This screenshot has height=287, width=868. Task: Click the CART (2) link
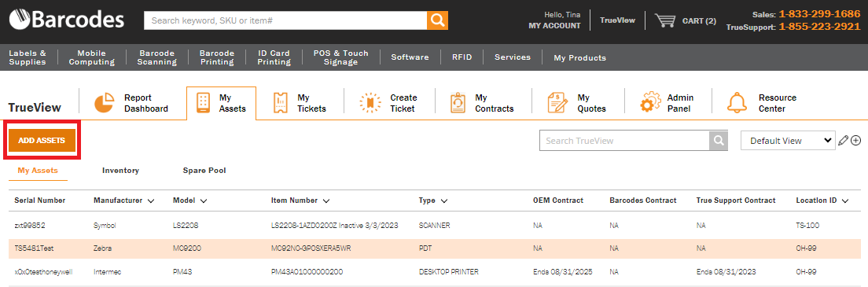(x=699, y=21)
